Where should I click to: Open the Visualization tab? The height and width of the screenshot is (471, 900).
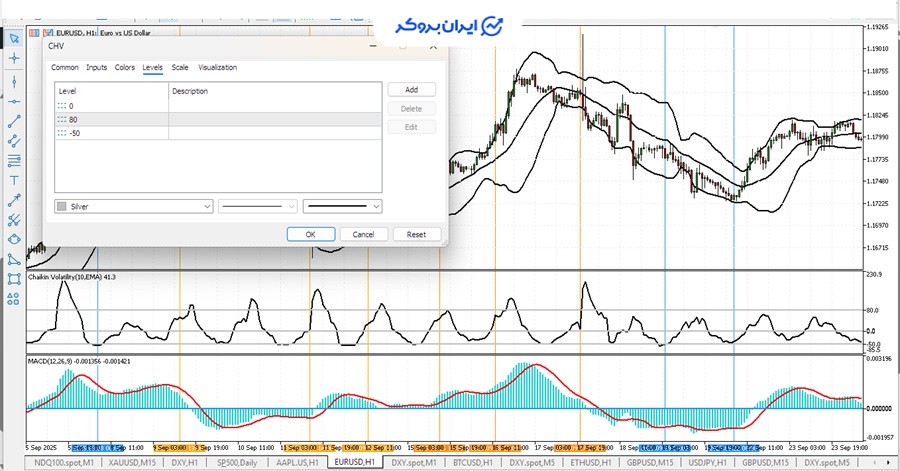pyautogui.click(x=218, y=68)
